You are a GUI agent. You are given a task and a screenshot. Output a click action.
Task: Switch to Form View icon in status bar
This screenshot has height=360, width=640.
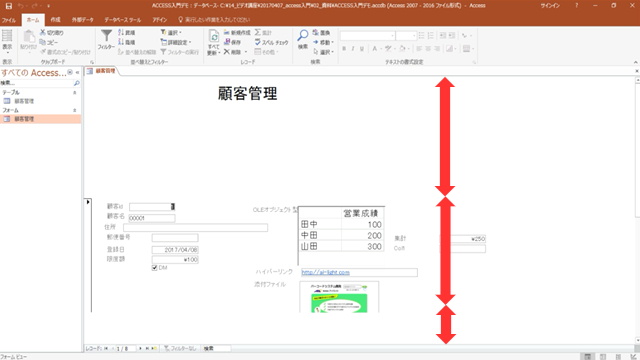tap(588, 357)
